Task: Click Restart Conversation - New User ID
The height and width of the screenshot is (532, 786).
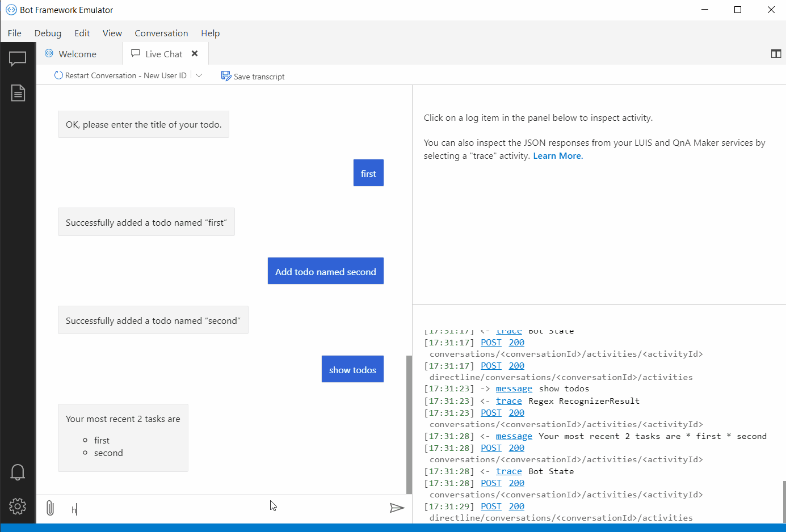Action: [x=120, y=75]
